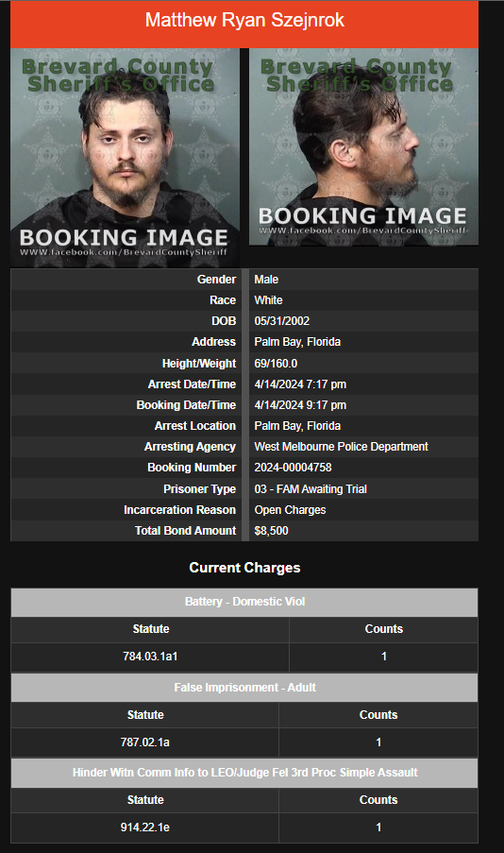Select 'Palm Bay, Florida' in Address row
Viewport: 504px width, 853px height.
click(x=297, y=342)
